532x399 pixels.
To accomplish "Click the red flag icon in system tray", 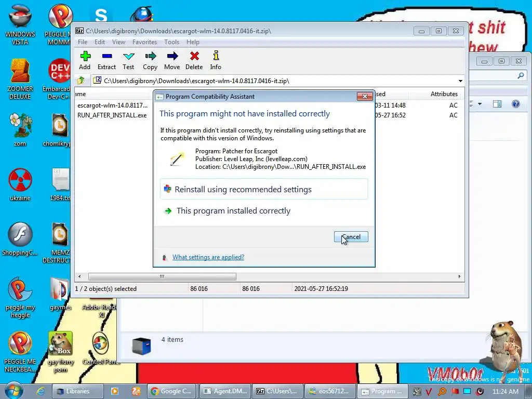I will (x=455, y=391).
